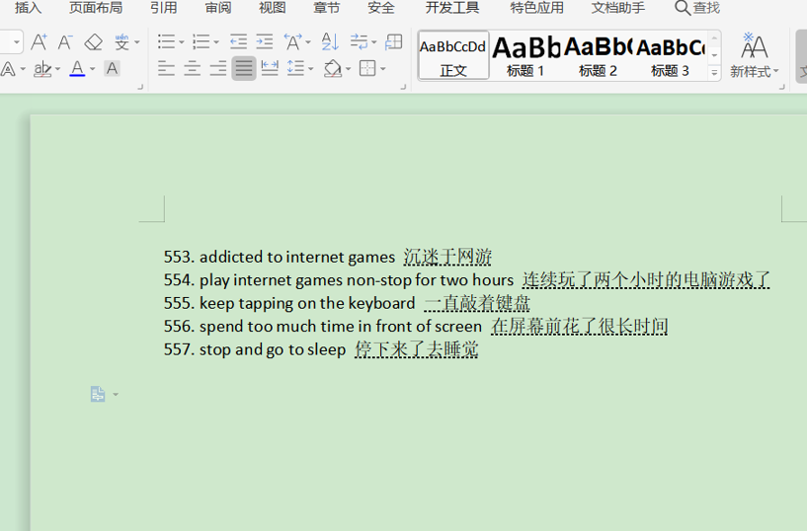Switch to the 章节 tab

(326, 8)
